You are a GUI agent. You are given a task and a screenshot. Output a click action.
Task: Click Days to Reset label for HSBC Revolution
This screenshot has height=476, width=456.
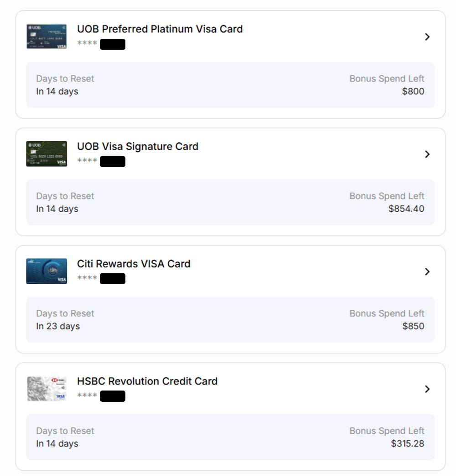65,431
